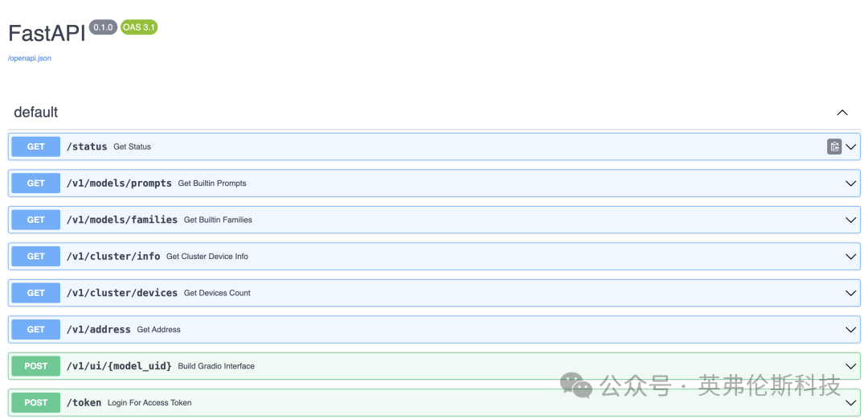Expand the /v1/models/prompts chevron
The image size is (868, 420).
pyautogui.click(x=851, y=183)
